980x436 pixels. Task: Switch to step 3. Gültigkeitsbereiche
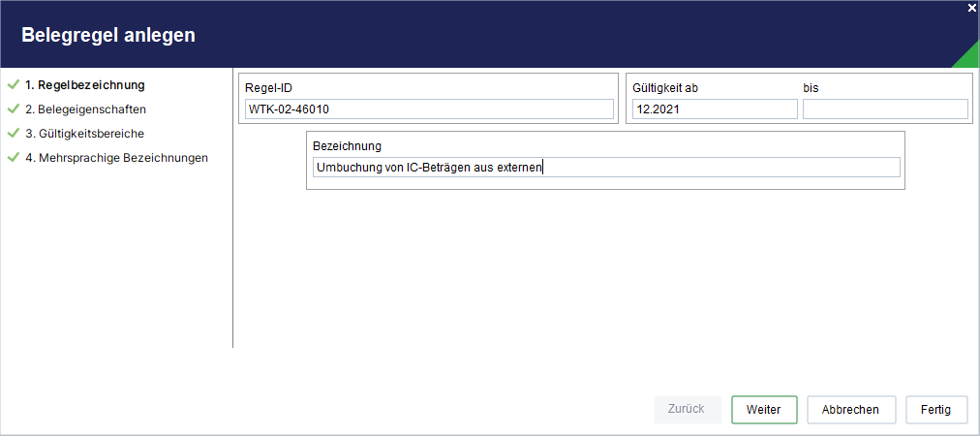(85, 134)
